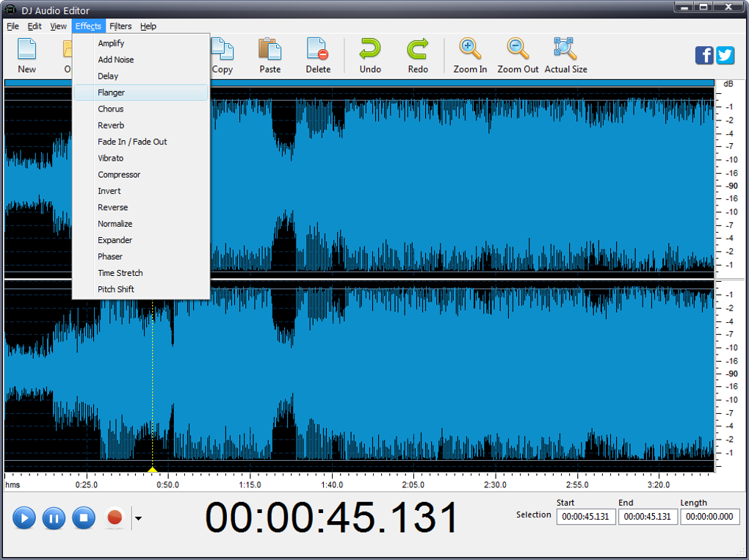
Task: Start playback with the Play button
Action: (23, 518)
